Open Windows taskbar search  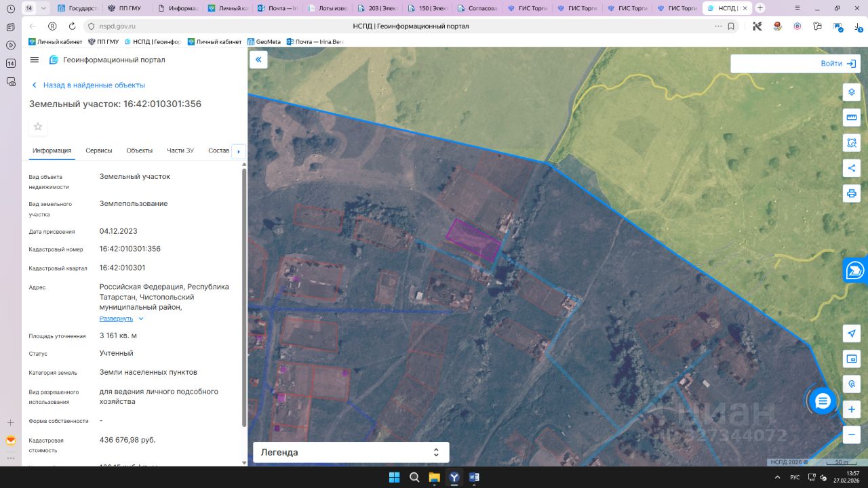click(414, 477)
